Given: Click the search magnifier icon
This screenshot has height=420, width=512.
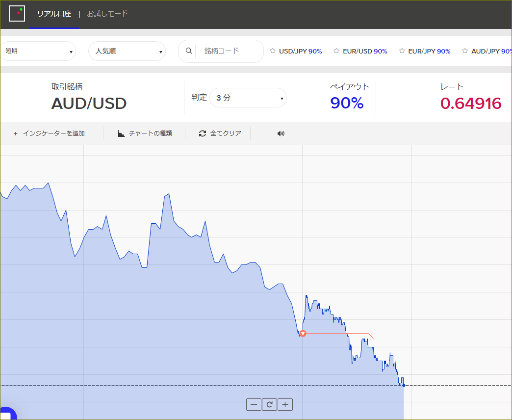Looking at the screenshot, I should [x=189, y=51].
